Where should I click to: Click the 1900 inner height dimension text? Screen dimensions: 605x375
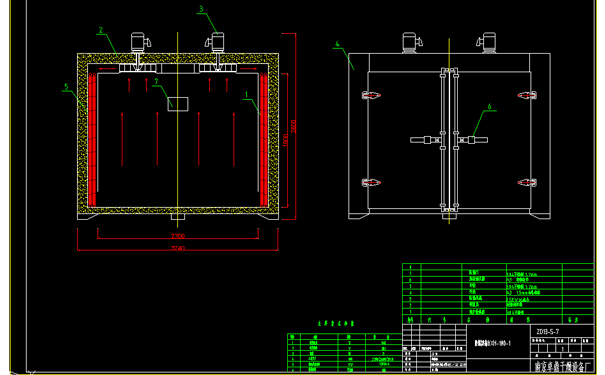click(x=285, y=140)
